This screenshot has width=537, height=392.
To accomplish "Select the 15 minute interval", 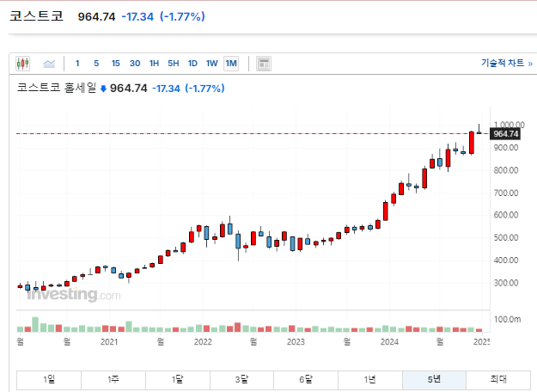I will pyautogui.click(x=115, y=64).
